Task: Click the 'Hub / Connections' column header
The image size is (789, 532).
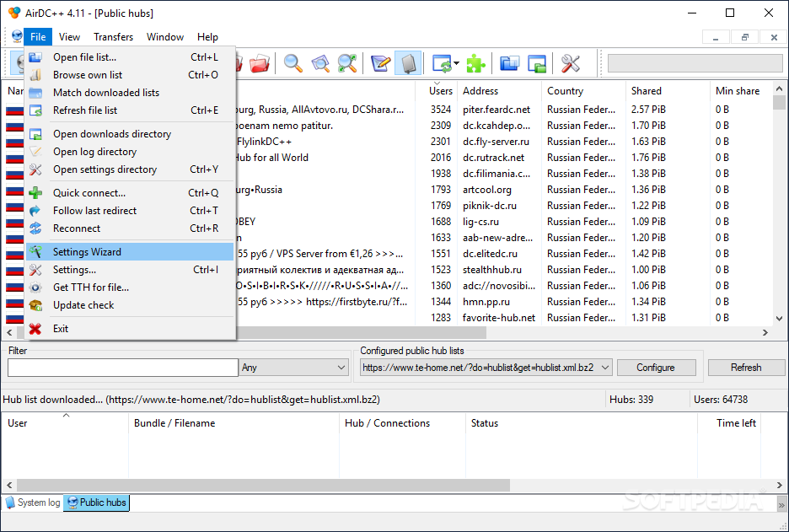Action: click(x=403, y=423)
